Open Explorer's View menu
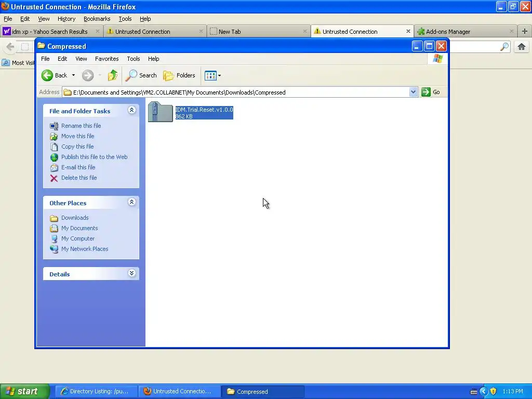Image resolution: width=532 pixels, height=399 pixels. (81, 59)
